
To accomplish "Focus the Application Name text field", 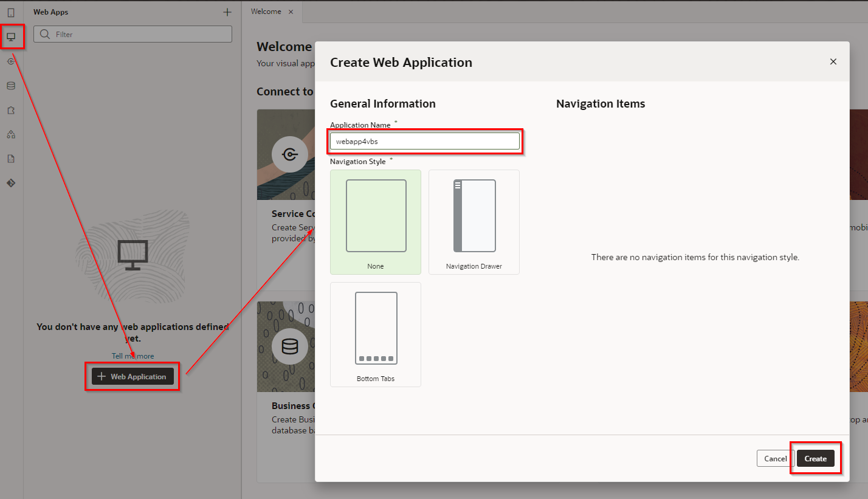I will click(x=425, y=141).
